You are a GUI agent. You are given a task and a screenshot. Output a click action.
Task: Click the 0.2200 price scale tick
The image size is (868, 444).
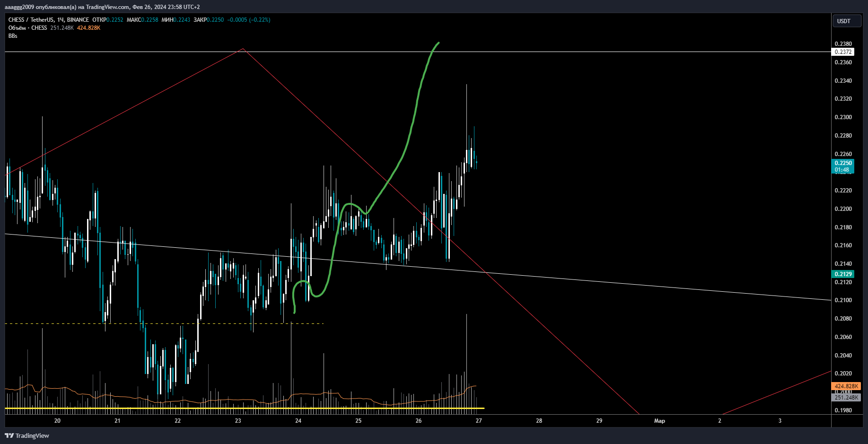[843, 209]
